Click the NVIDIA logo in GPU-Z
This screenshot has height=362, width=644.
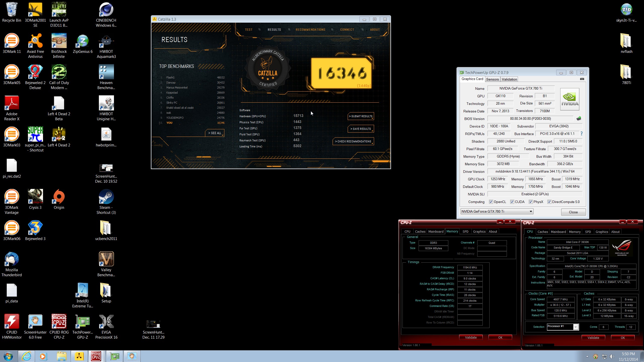point(570,99)
